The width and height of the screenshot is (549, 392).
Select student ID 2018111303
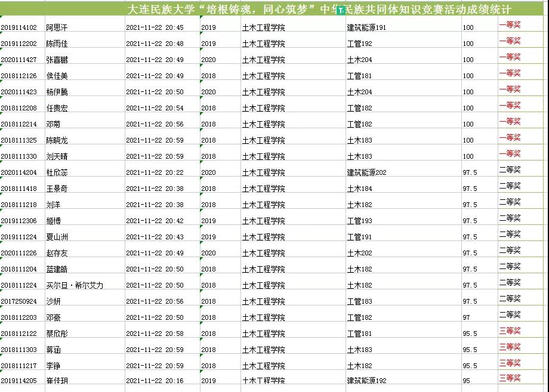point(18,350)
